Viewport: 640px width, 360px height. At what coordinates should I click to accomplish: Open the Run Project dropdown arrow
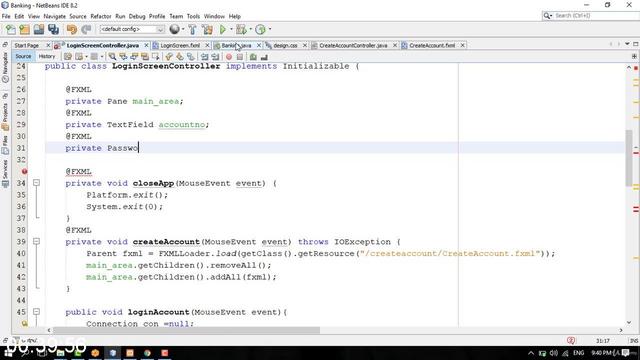[x=231, y=29]
